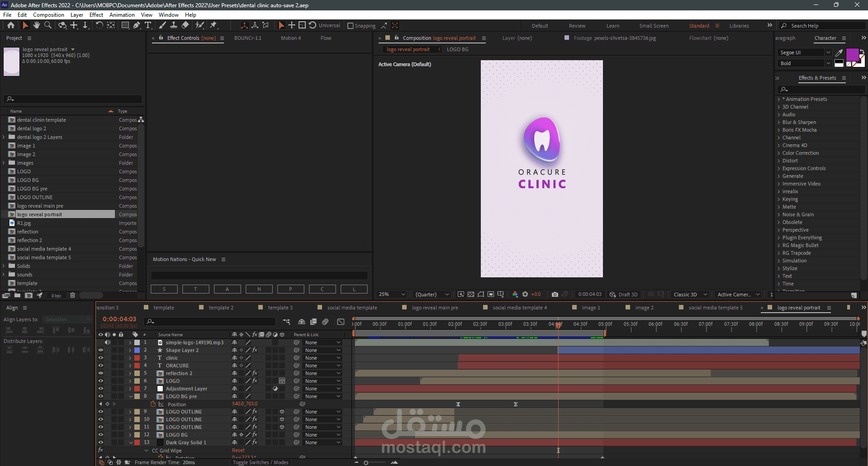Click the blue label color of Shape Layer 2
Viewport: 868px width, 466px height.
[137, 350]
